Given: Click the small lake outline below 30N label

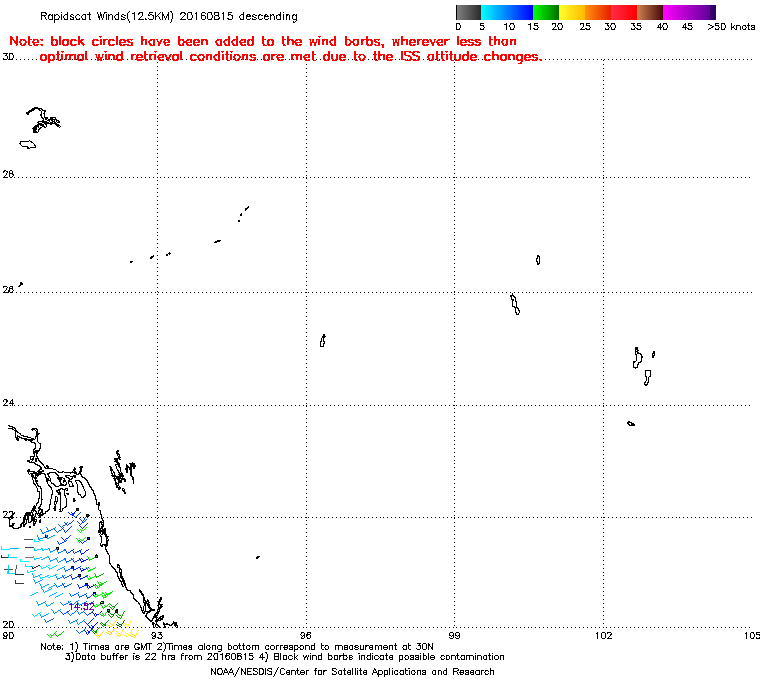Looking at the screenshot, I should 28,144.
